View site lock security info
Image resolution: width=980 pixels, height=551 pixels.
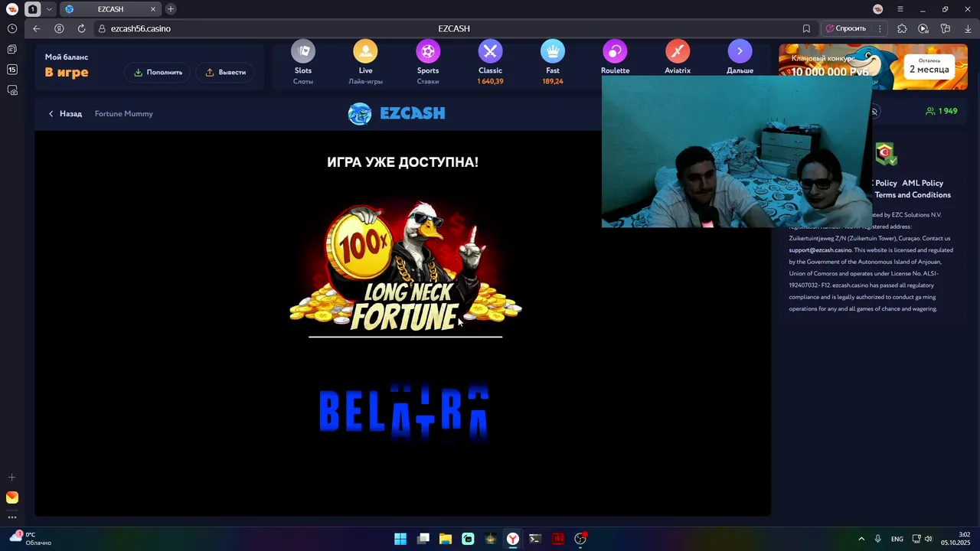click(101, 28)
